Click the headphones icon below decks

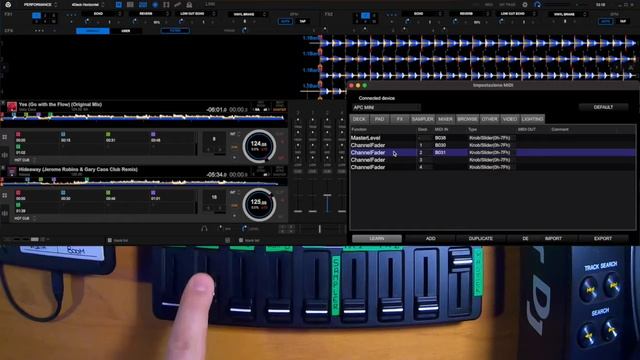coord(204,229)
